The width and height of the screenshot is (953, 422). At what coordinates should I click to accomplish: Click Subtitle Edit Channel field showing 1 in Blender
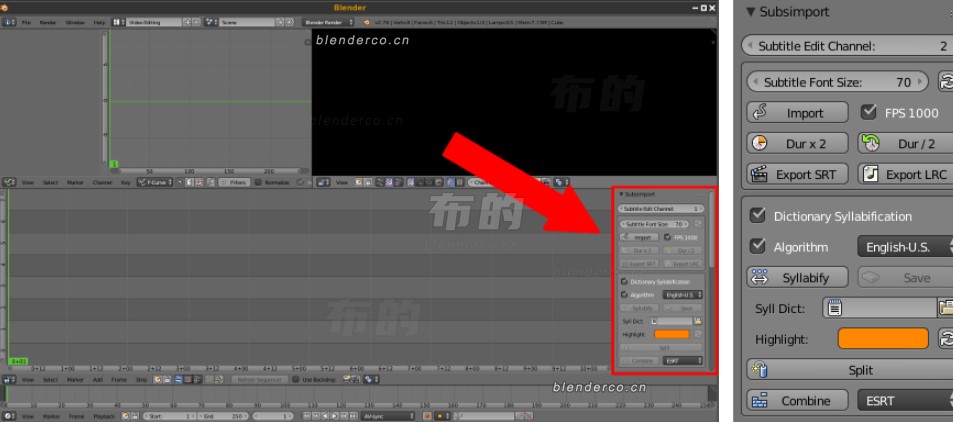(659, 209)
